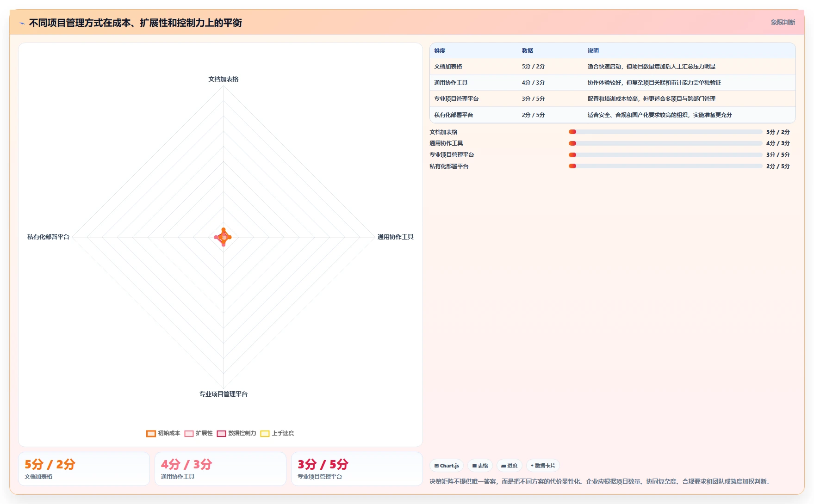Click the 2分 / 5分 value after the progress bar

(x=778, y=166)
